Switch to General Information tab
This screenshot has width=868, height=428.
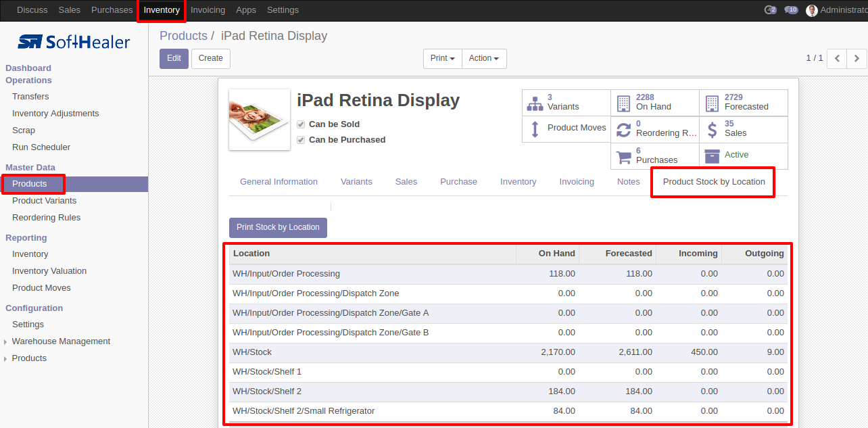pyautogui.click(x=279, y=182)
